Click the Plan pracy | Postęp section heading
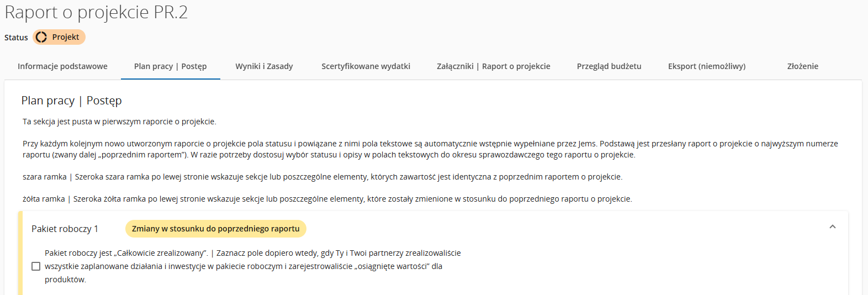The width and height of the screenshot is (868, 295). coord(71,101)
